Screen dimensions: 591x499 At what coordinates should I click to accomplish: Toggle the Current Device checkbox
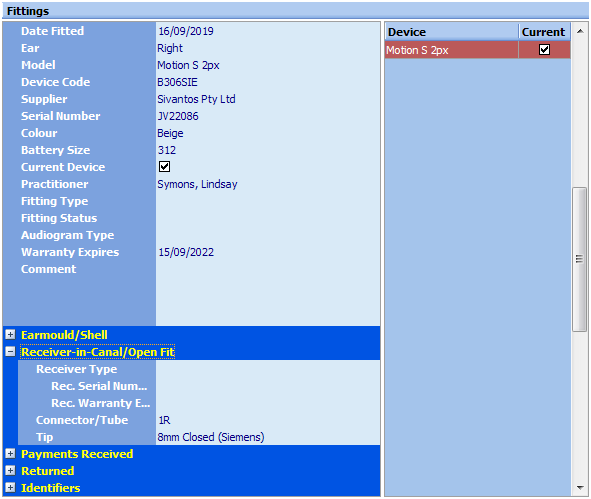click(165, 167)
